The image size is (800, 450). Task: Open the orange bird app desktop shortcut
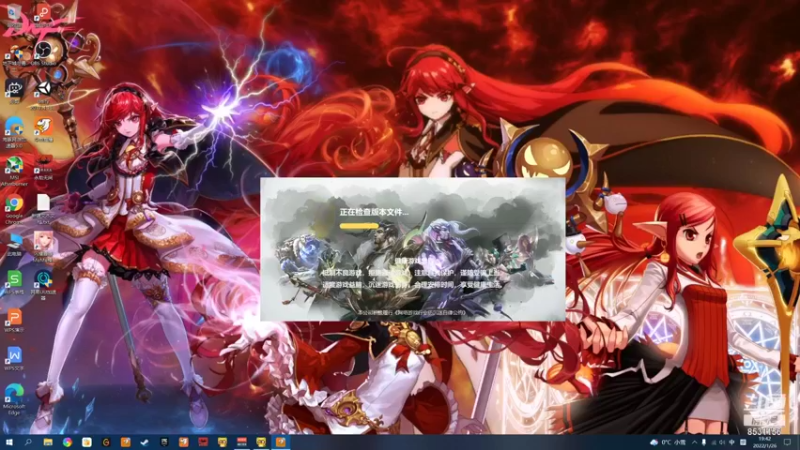tap(43, 130)
